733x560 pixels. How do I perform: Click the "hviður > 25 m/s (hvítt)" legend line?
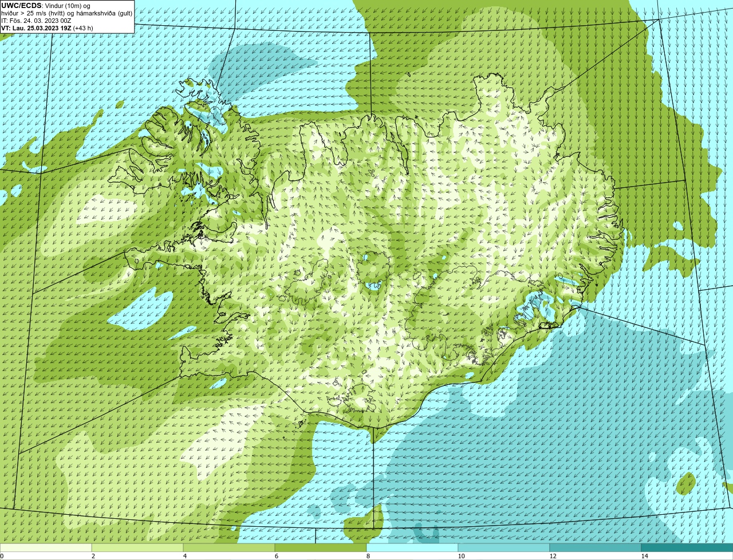(66, 13)
